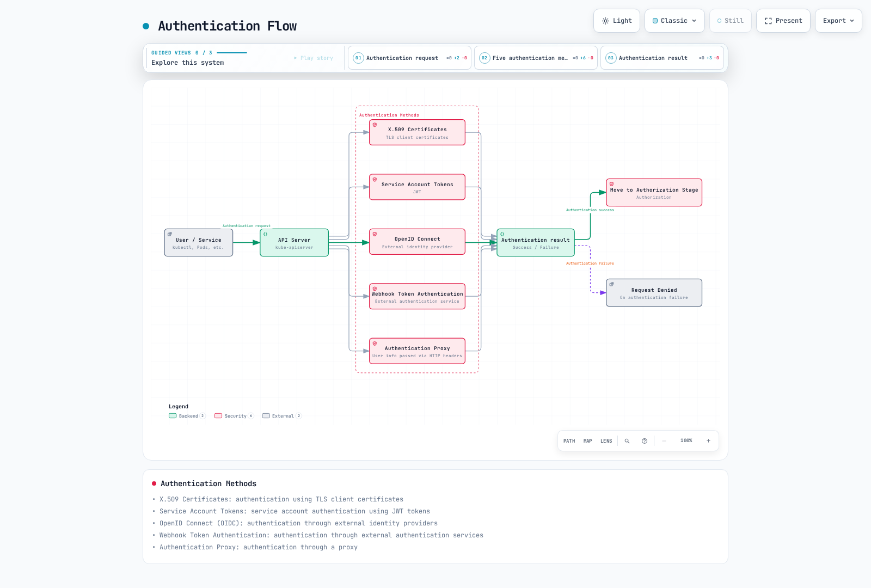Click the X.509 Certificates description line

(281, 499)
